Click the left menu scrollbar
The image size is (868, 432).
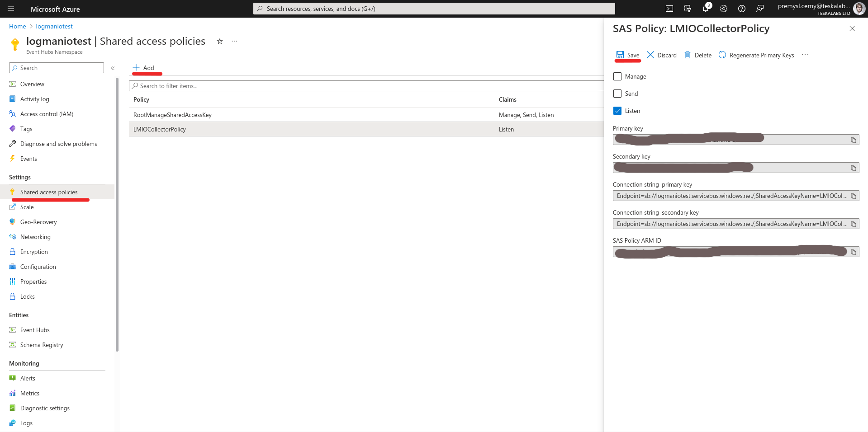(117, 215)
